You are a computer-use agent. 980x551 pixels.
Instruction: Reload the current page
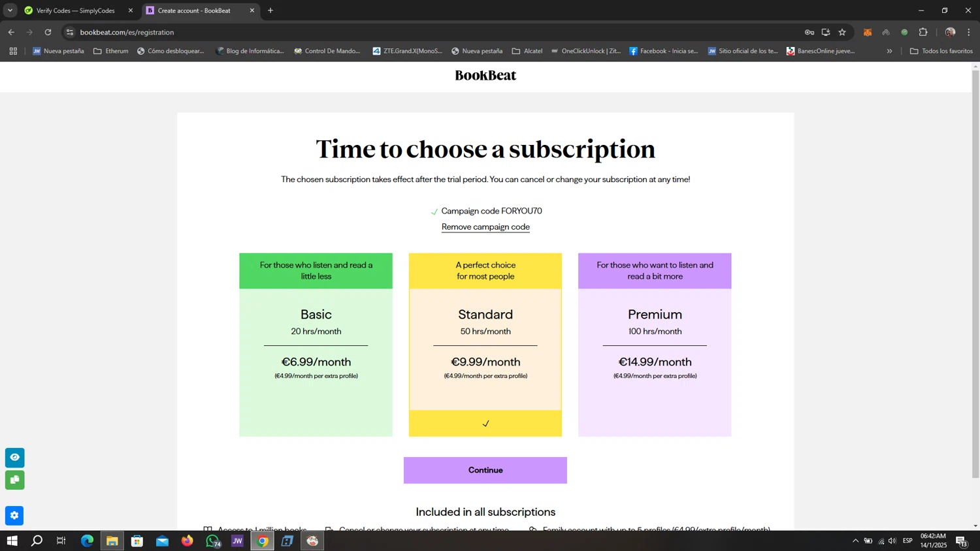tap(48, 32)
